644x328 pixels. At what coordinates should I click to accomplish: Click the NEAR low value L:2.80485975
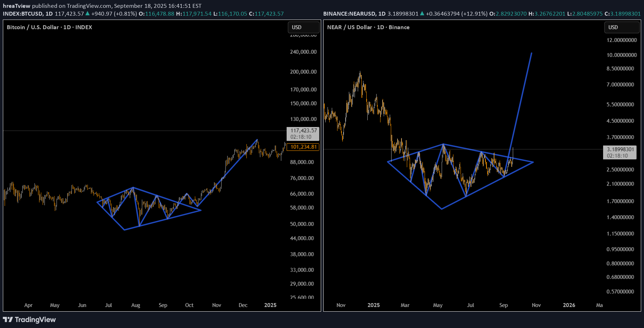click(x=585, y=14)
